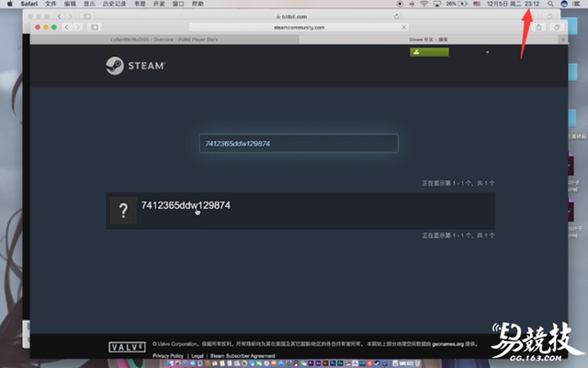Screen dimensions: 588x368
Task: Open the 编辑 menu
Action: [x=70, y=4]
